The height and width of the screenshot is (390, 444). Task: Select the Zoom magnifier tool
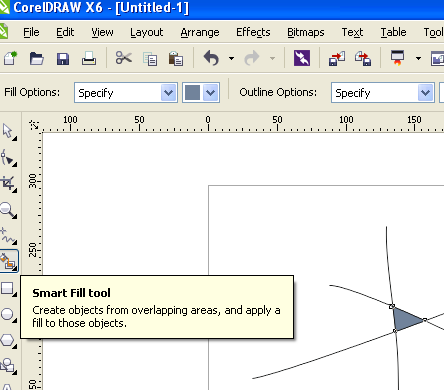[8, 210]
